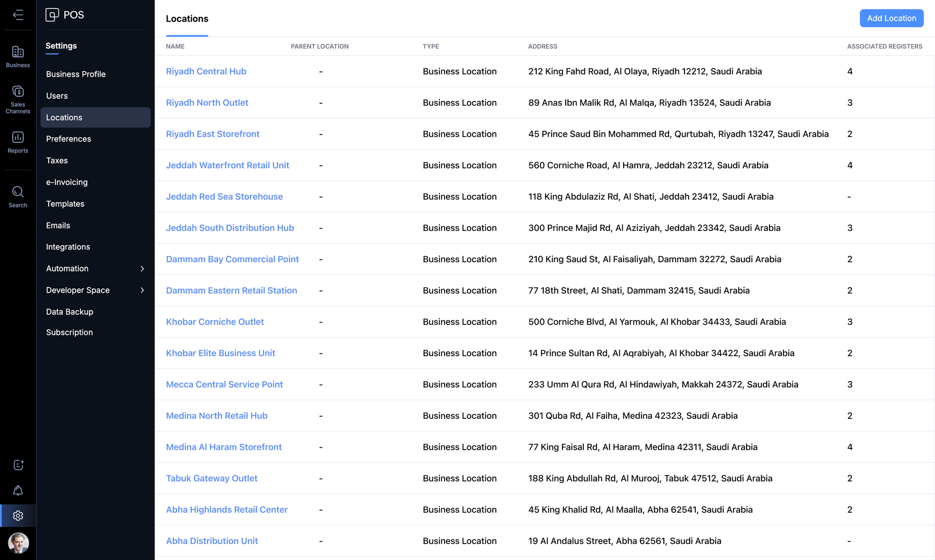
Task: Open the Jeddah Red Sea Storehouse link
Action: click(224, 197)
